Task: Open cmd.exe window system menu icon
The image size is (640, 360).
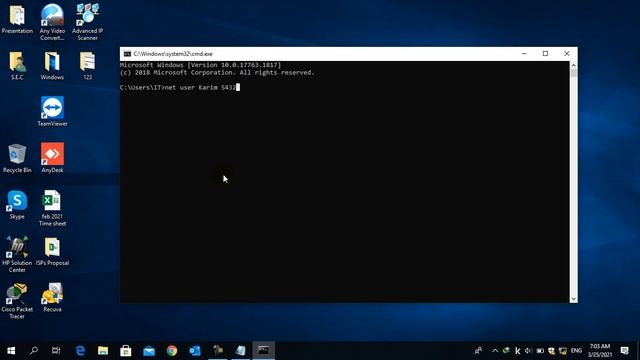Action: click(127, 54)
